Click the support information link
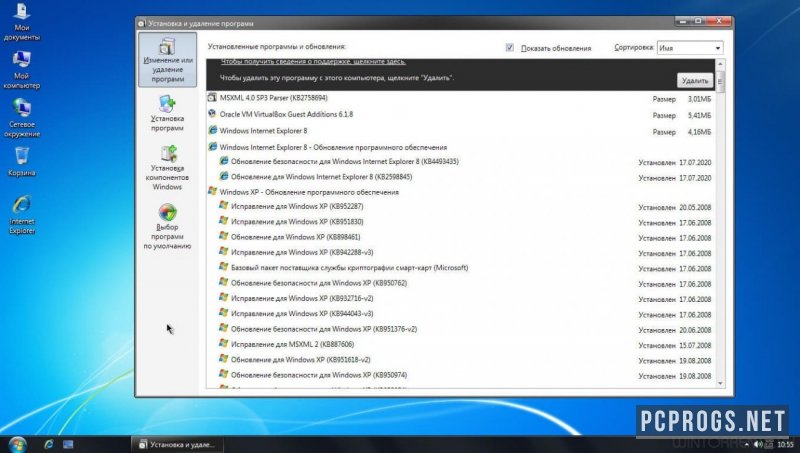800x453 pixels. [313, 62]
